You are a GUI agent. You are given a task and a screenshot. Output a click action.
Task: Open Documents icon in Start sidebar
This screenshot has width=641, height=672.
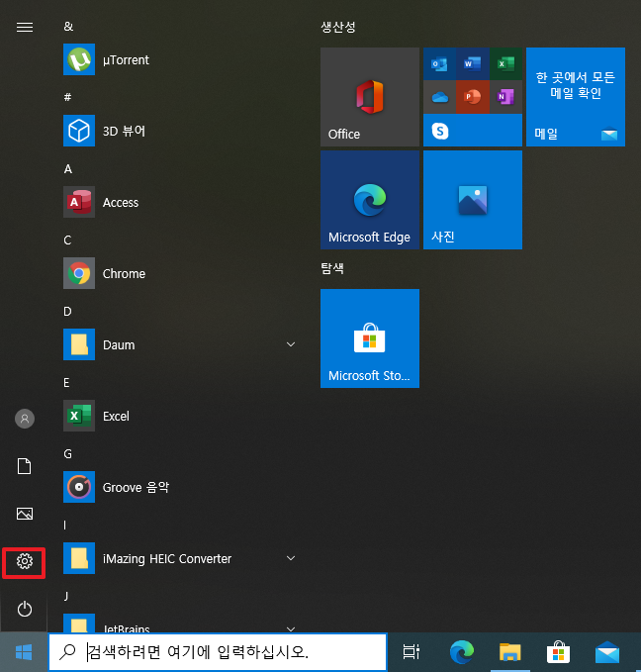[x=25, y=466]
